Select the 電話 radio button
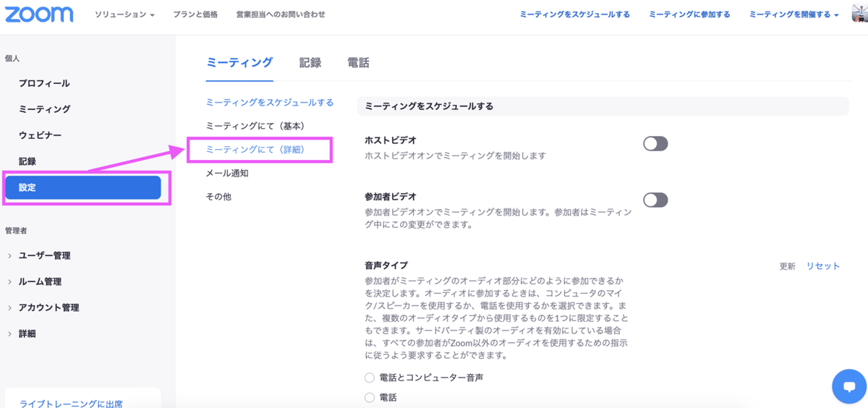The height and width of the screenshot is (408, 868). coord(370,397)
